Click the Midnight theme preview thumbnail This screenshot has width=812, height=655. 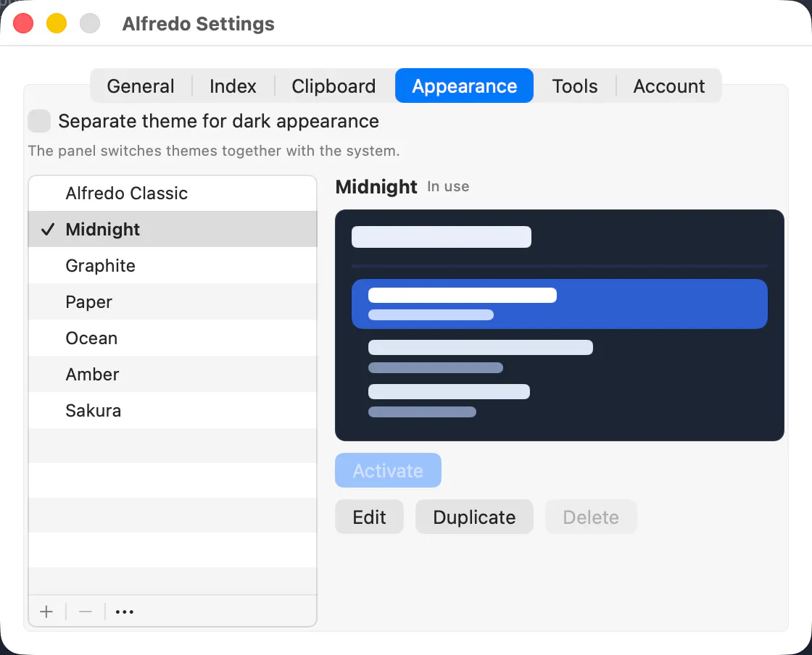point(560,325)
